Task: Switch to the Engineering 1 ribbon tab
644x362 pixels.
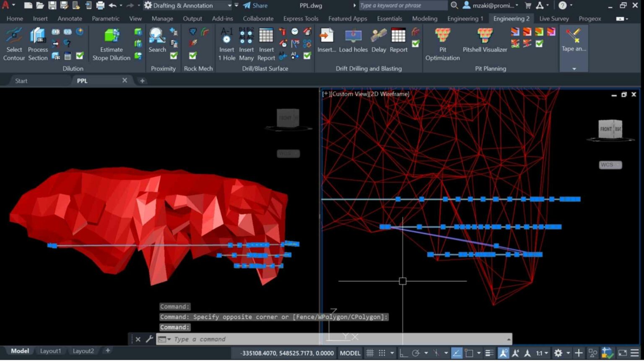Action: coord(465,18)
